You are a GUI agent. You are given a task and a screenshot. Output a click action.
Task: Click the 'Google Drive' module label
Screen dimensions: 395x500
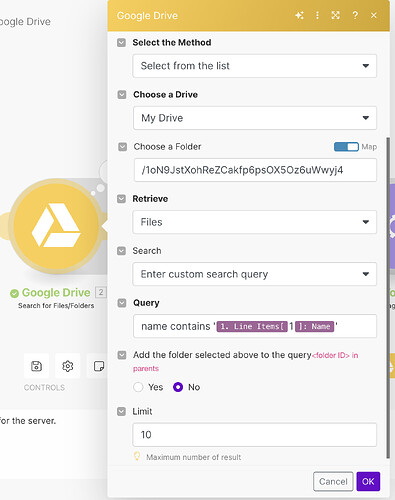click(56, 293)
